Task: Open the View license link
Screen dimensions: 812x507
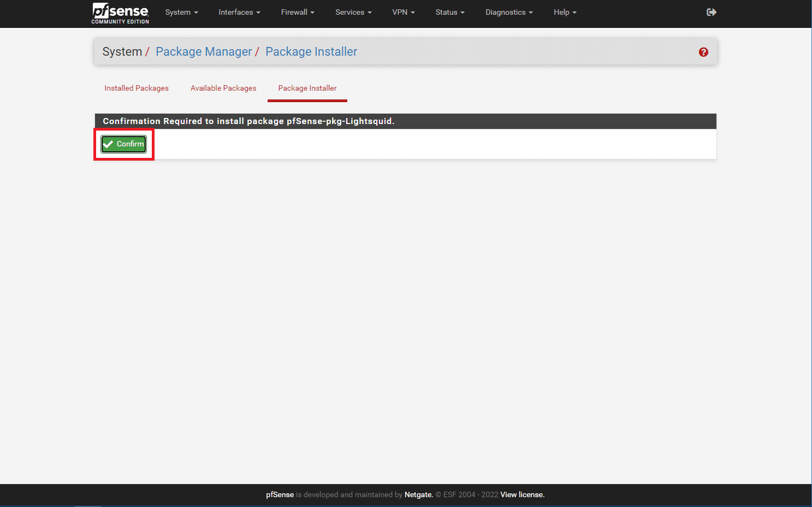Action: click(x=523, y=494)
